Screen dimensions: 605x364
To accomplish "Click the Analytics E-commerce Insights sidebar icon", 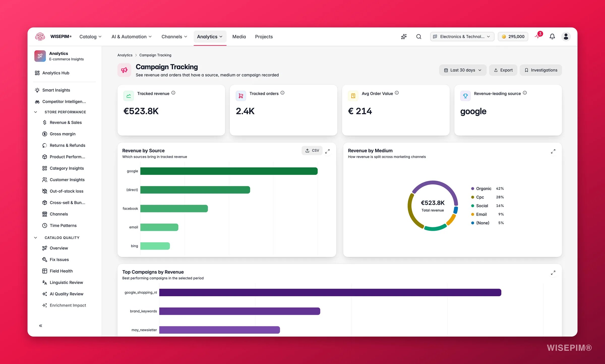I will tap(40, 56).
